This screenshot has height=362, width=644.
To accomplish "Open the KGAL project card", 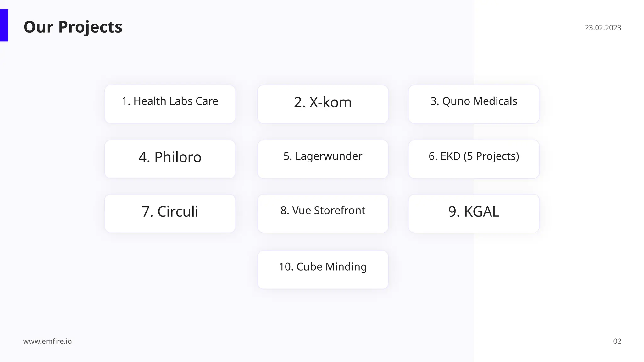I will (474, 213).
